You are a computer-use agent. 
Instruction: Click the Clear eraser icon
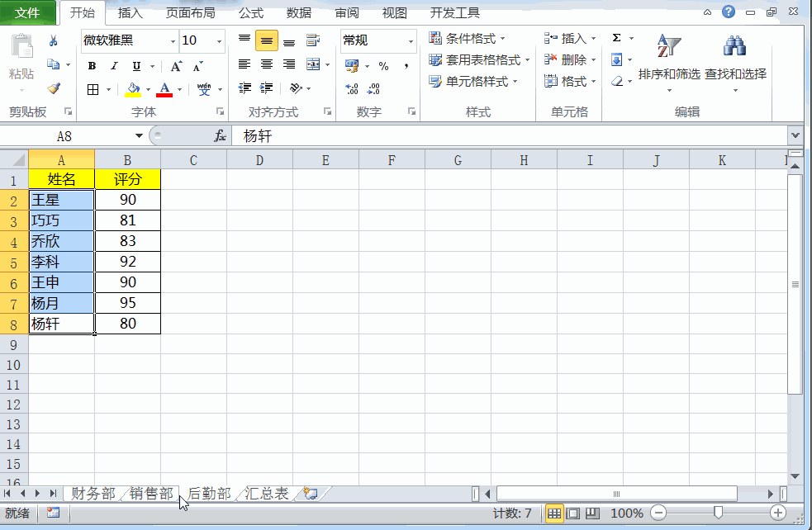click(x=617, y=81)
